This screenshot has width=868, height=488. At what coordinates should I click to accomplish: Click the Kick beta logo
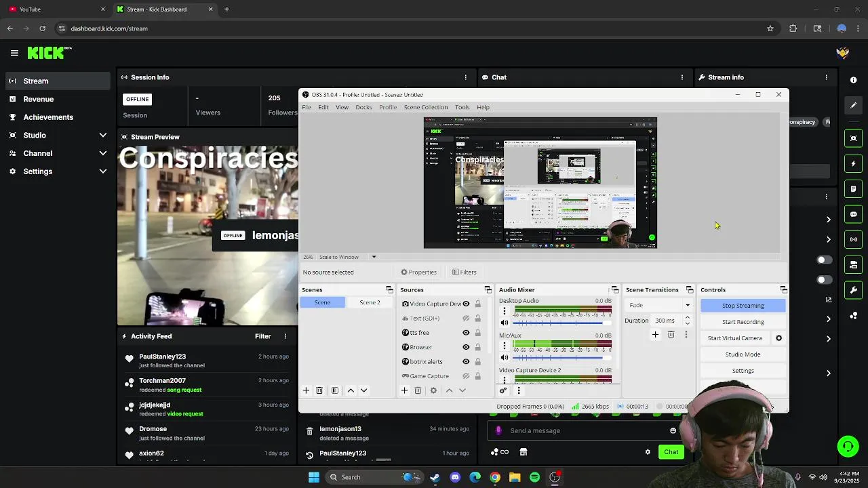(50, 53)
